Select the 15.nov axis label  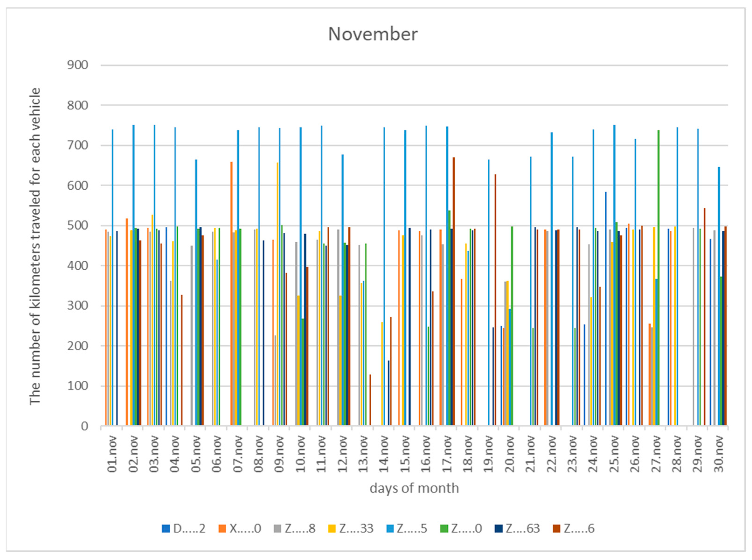(x=405, y=454)
